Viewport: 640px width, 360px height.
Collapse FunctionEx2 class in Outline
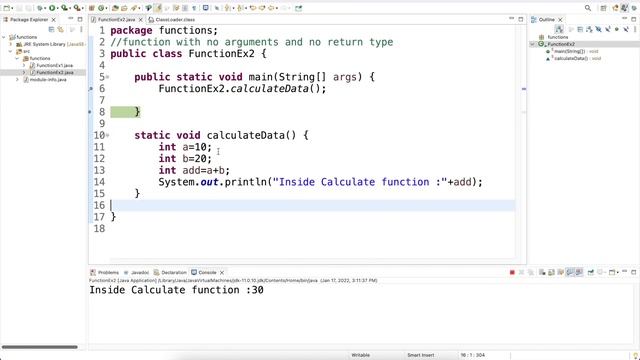pyautogui.click(x=533, y=44)
